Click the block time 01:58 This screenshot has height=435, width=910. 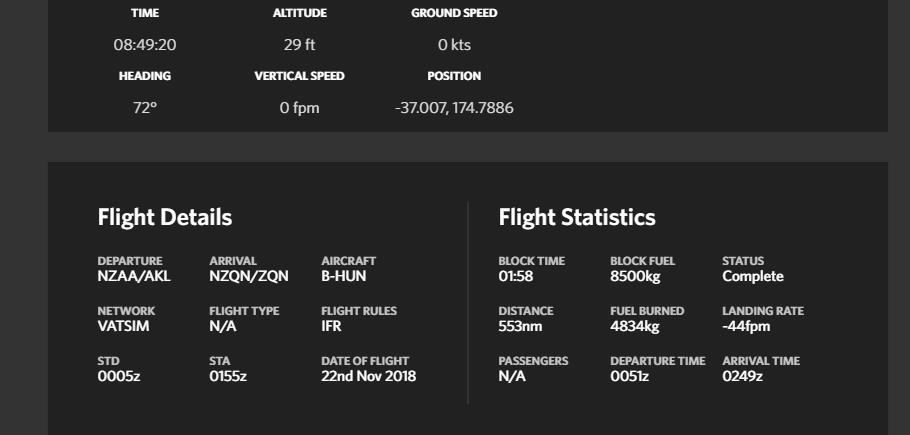click(516, 277)
